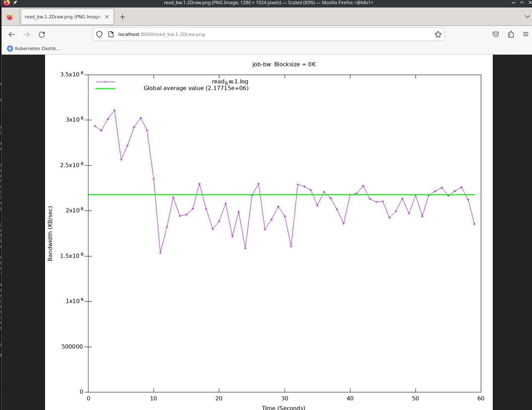Expand the list all tabs dropdown
532x410 pixels.
point(527,17)
